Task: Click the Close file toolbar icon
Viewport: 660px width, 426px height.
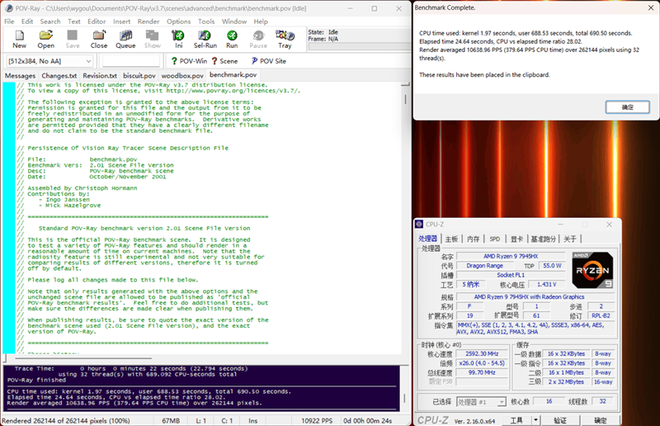Action: click(99, 38)
